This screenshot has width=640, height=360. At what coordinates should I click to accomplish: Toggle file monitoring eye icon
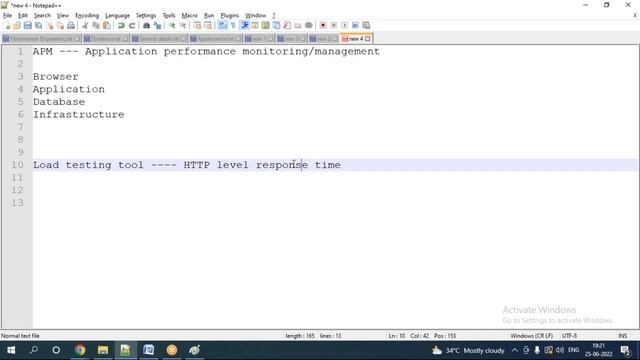point(309,25)
